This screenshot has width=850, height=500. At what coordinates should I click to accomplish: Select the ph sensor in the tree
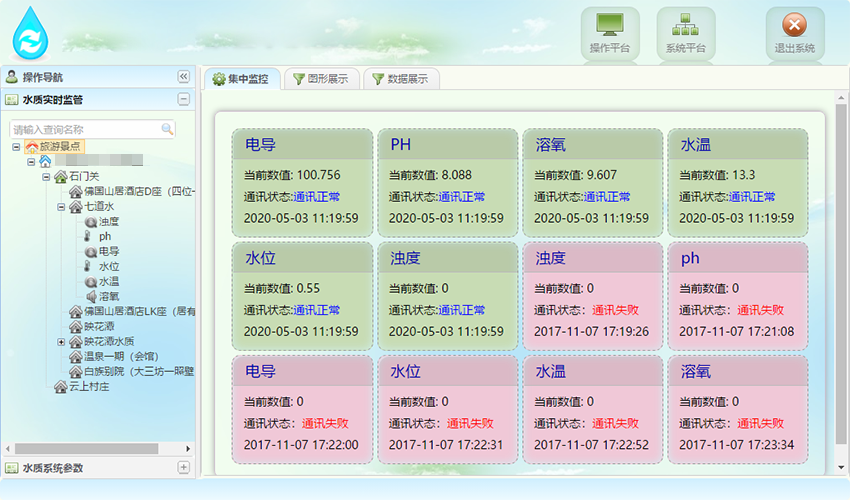tap(104, 236)
